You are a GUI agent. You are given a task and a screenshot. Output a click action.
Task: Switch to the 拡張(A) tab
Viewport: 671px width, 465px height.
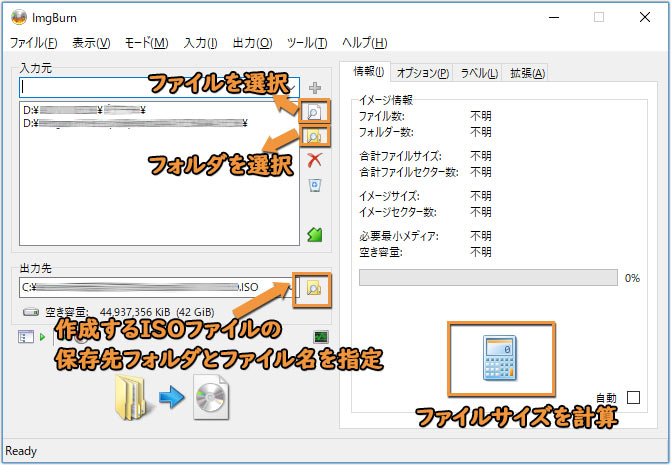[x=527, y=73]
